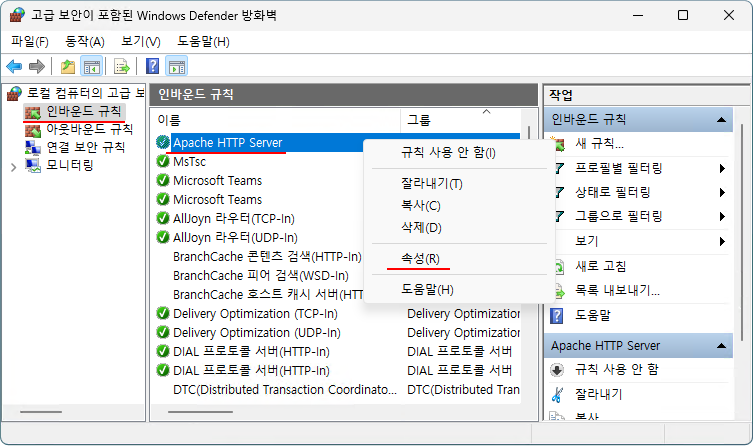Viewport: 753px width, 446px height.
Task: Open the 동작(A) menu
Action: pos(85,42)
